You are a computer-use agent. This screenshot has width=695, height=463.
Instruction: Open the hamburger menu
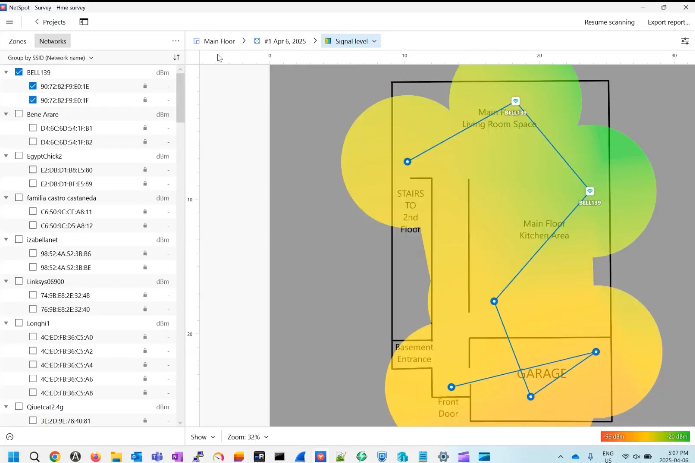click(10, 21)
